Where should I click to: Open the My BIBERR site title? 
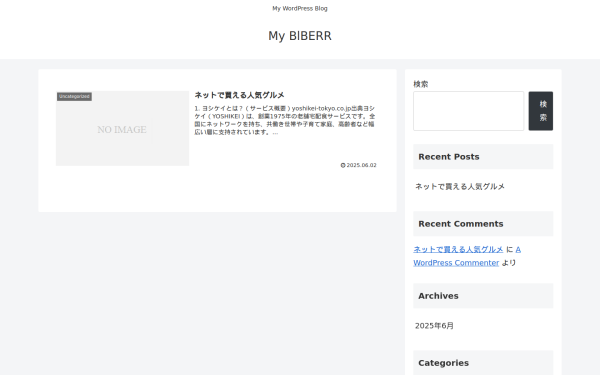pyautogui.click(x=300, y=36)
